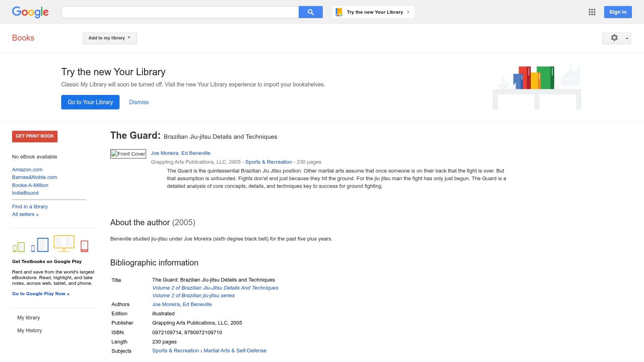644x362 pixels.
Task: Click the devices illustration for Google Play textbooks
Action: (51, 244)
